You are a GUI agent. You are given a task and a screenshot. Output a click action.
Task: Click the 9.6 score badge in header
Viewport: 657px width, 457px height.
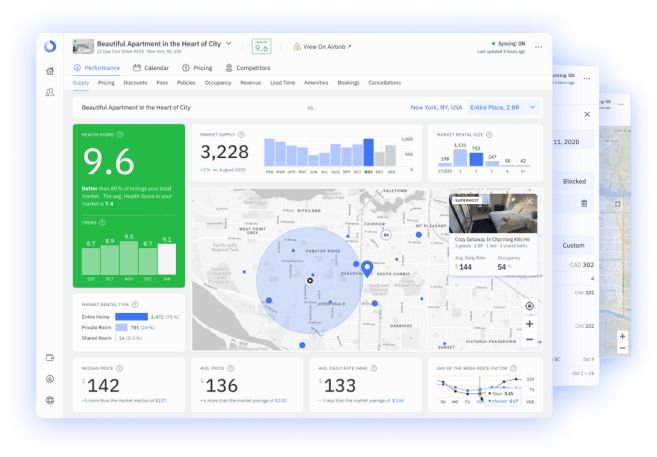click(261, 46)
